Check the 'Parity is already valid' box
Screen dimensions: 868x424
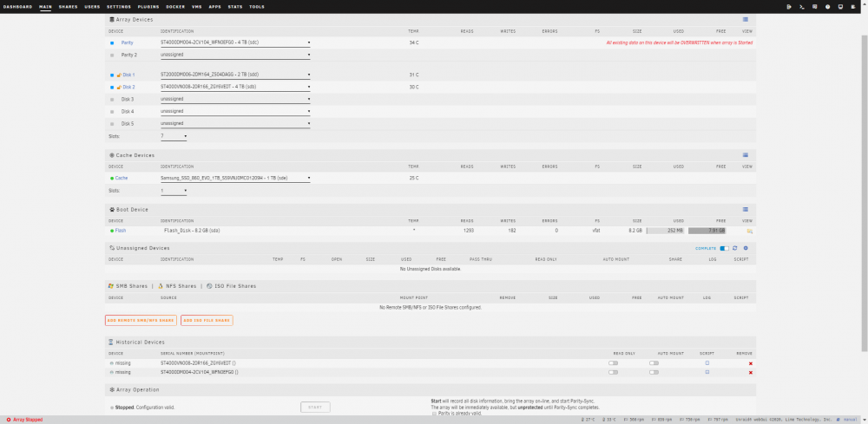[434, 413]
